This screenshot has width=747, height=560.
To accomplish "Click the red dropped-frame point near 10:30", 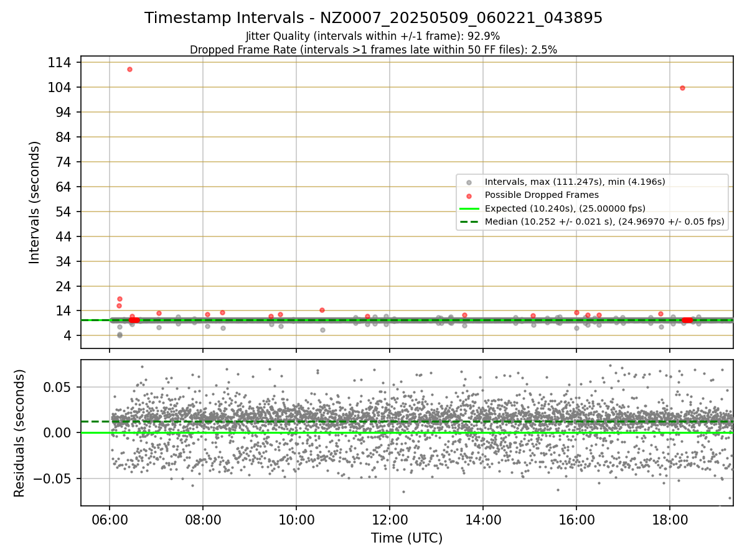I will pyautogui.click(x=322, y=310).
